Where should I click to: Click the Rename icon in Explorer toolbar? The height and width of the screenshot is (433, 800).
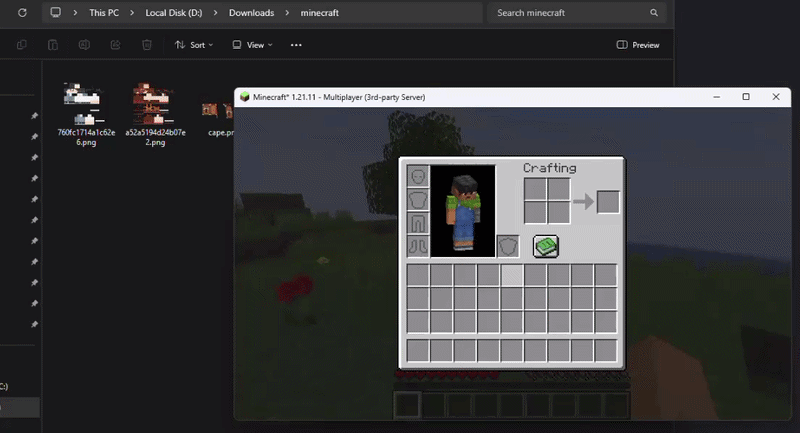pyautogui.click(x=84, y=45)
